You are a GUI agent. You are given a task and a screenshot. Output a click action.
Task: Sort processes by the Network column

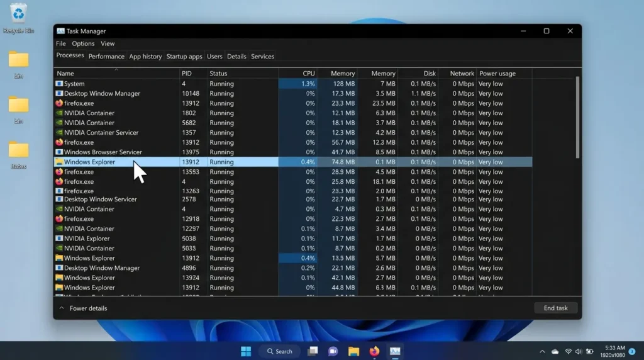[x=457, y=74]
